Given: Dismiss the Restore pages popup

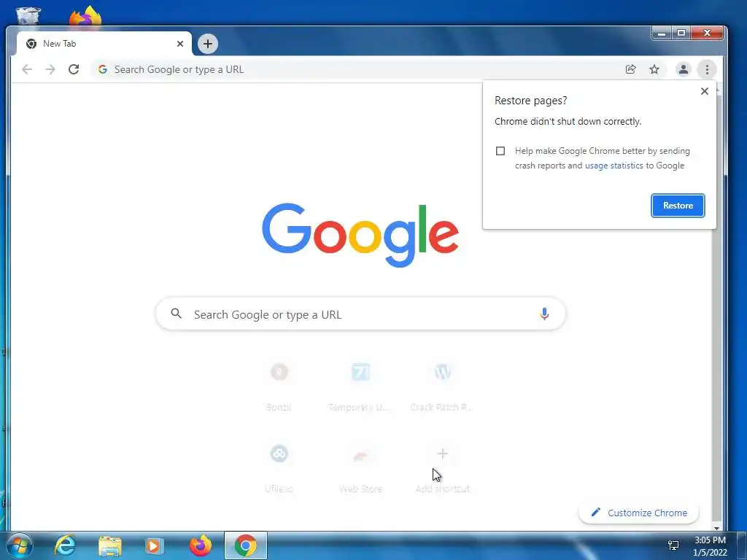Looking at the screenshot, I should click(x=704, y=91).
